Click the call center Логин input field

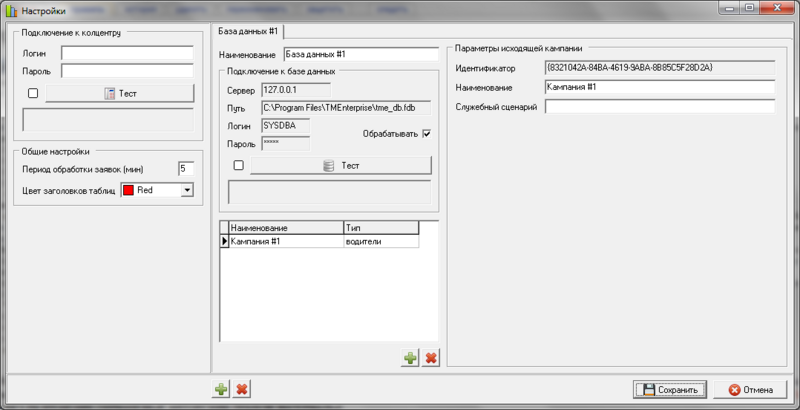126,52
